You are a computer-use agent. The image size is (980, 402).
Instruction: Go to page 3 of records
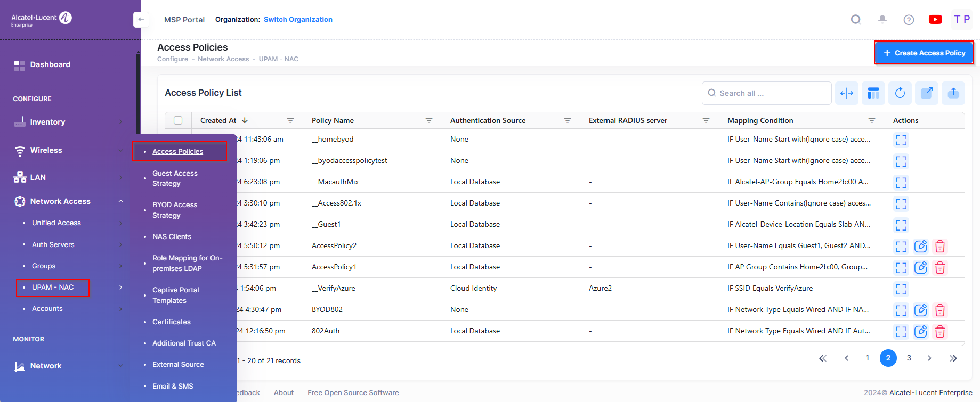[x=909, y=358]
